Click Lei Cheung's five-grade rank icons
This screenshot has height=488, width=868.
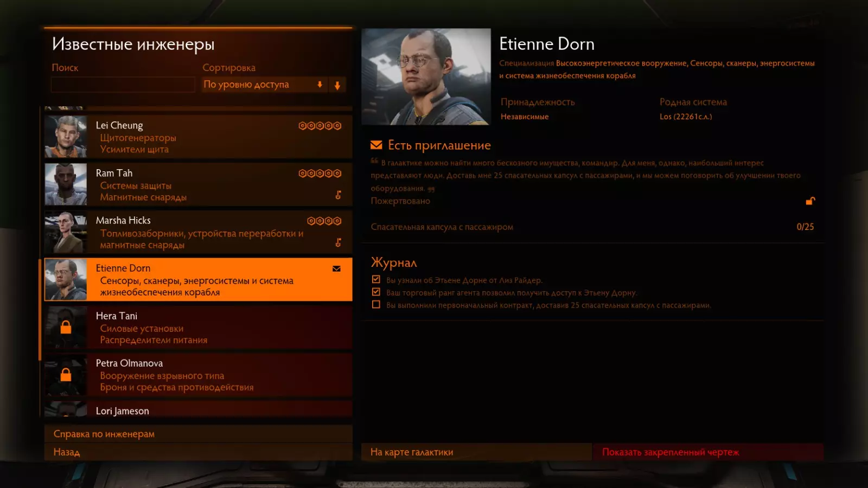coord(320,126)
